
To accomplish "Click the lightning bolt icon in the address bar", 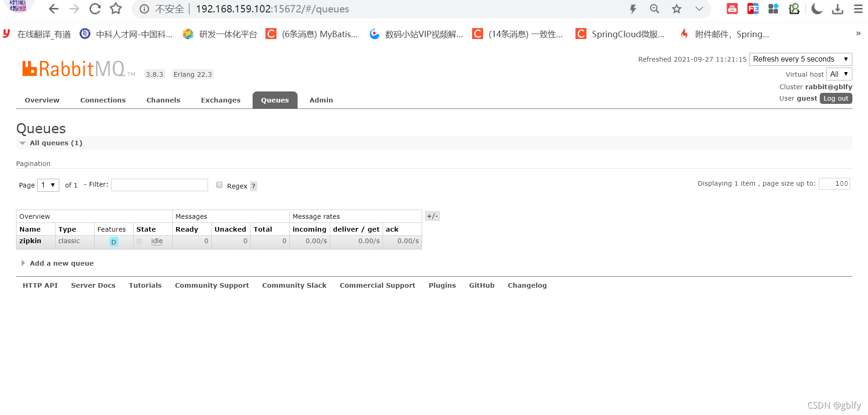I will pos(633,9).
